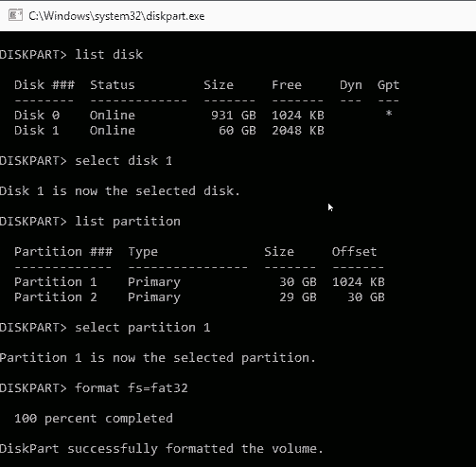Screen dimensions: 476x467
Task: Click the 'select disk 1' command
Action: [123, 161]
